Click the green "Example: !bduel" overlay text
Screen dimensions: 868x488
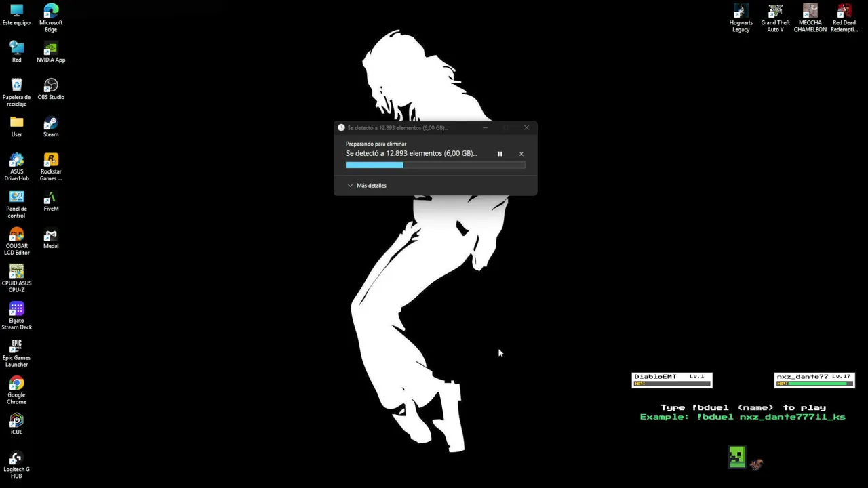pyautogui.click(x=743, y=417)
